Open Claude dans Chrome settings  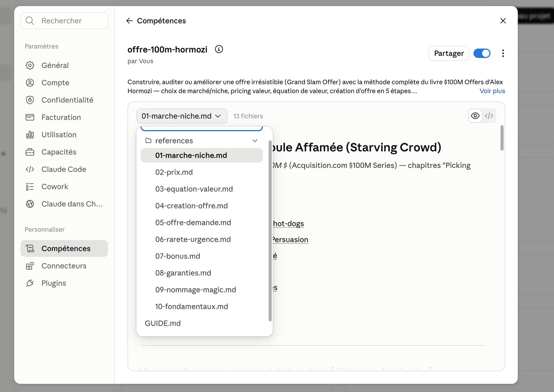click(x=64, y=204)
